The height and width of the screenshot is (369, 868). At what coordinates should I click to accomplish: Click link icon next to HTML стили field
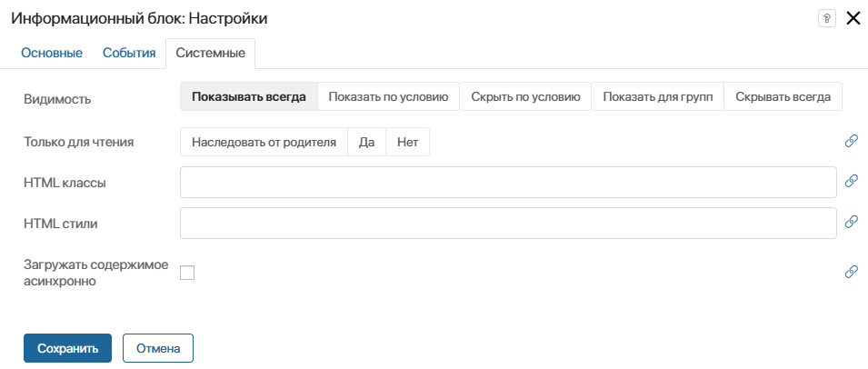[x=852, y=221]
